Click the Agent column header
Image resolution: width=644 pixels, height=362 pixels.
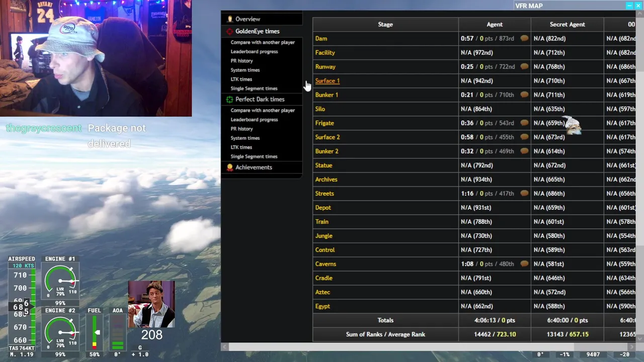[495, 24]
